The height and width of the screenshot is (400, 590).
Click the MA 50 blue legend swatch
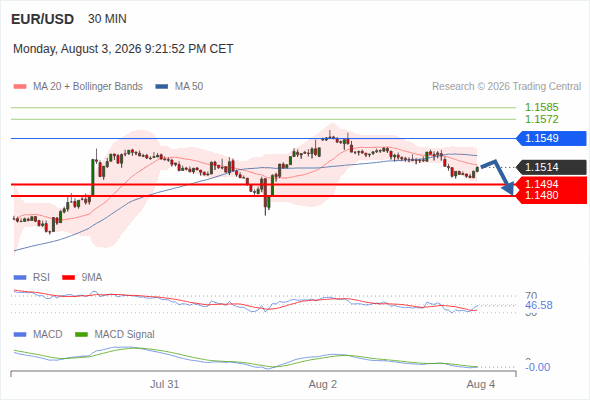[162, 87]
